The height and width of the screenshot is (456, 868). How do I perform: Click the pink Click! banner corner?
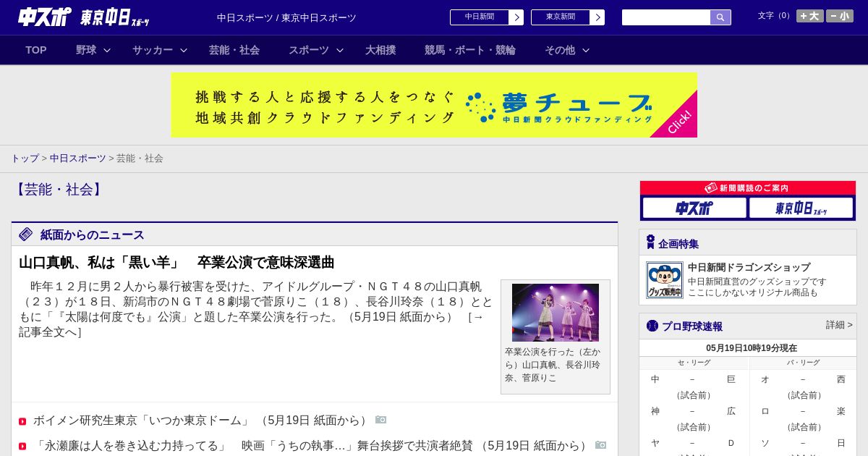pyautogui.click(x=680, y=121)
